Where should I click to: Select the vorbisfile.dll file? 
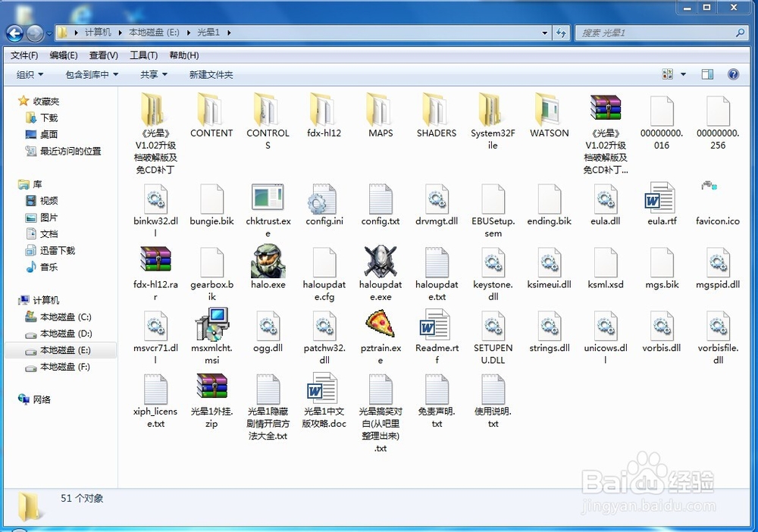pos(718,326)
